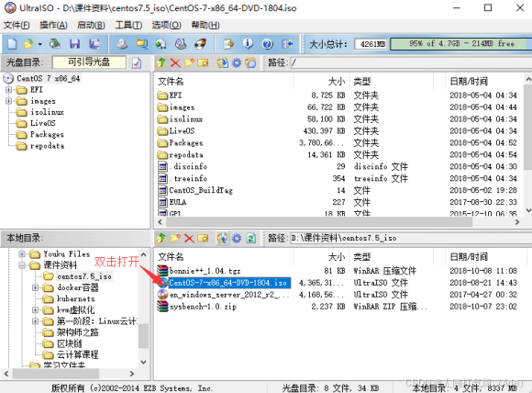Expand the EFI folder in the disc tree
This screenshot has height=393, width=532.
coord(8,90)
